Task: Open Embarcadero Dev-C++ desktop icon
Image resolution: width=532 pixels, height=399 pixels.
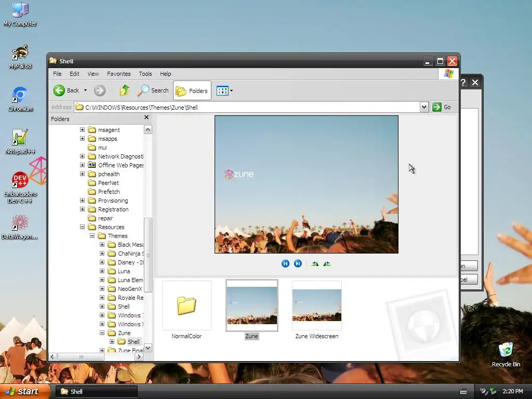Action: [20, 188]
